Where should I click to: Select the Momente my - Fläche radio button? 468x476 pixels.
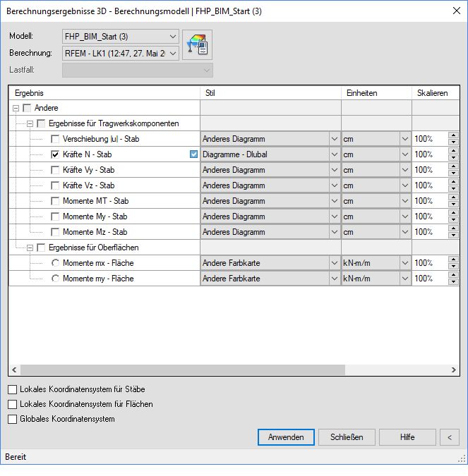coord(55,279)
